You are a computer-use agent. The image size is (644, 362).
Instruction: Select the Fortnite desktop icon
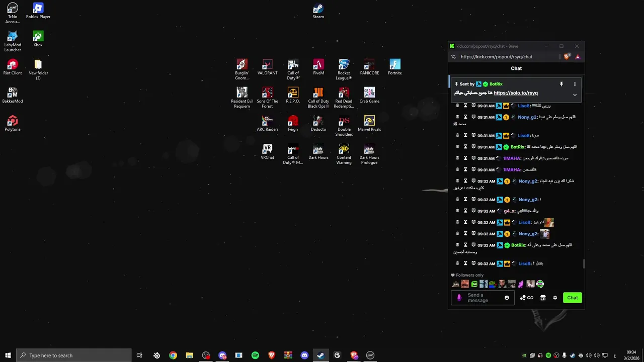[395, 67]
